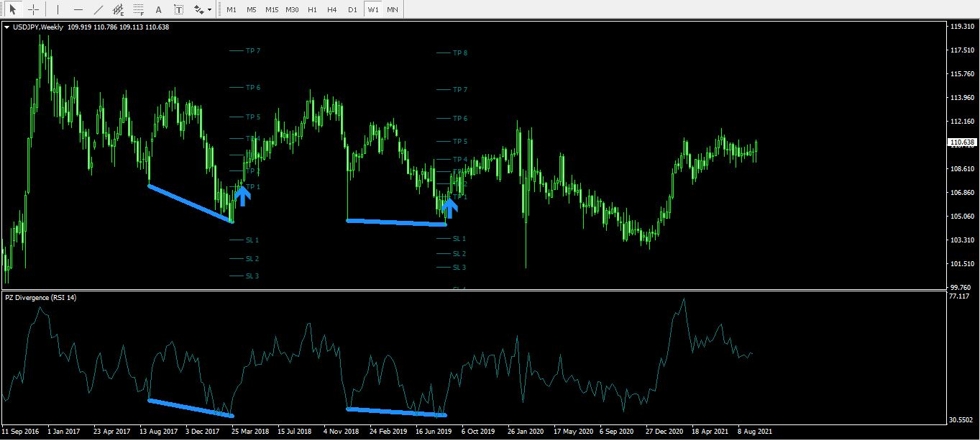Click the 11 Sep 2016 date label
Viewport: 980px width, 441px height.
point(20,433)
